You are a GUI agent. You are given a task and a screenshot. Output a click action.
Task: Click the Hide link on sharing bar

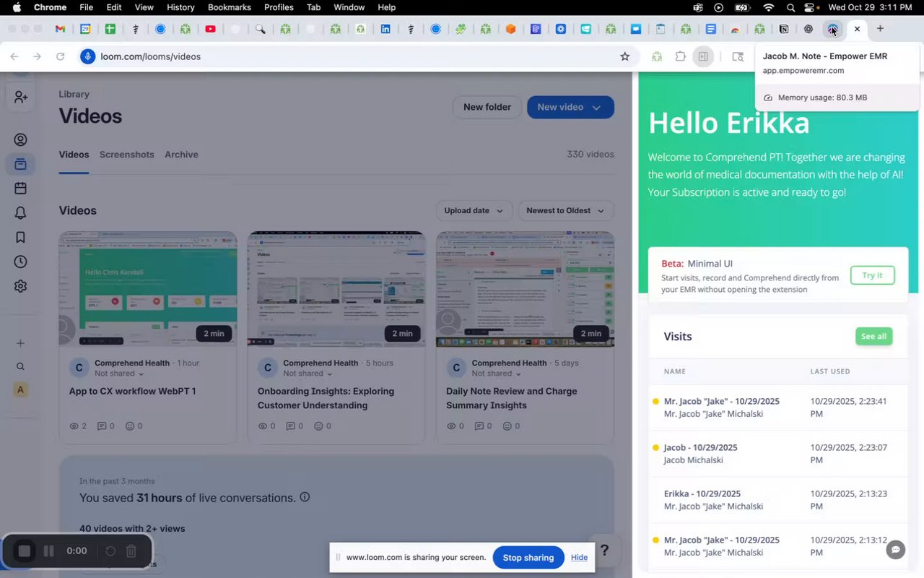tap(579, 558)
